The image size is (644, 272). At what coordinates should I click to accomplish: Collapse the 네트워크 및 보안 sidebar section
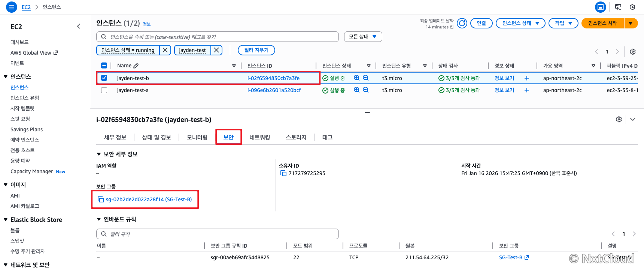click(6, 265)
